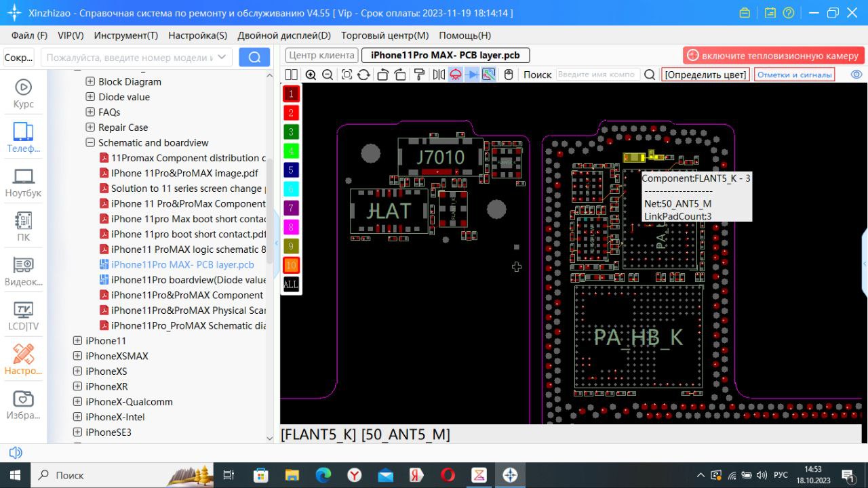Toggle the eye visibility icon
This screenshot has height=488, width=868.
click(856, 75)
